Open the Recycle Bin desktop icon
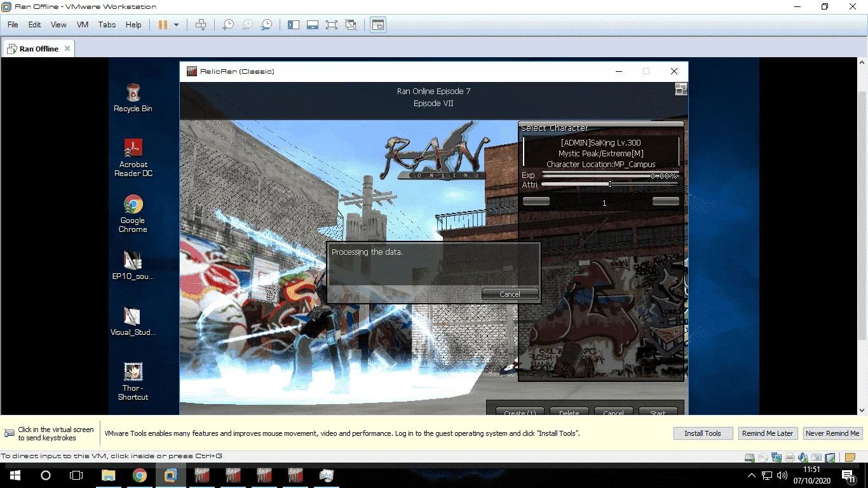 133,98
